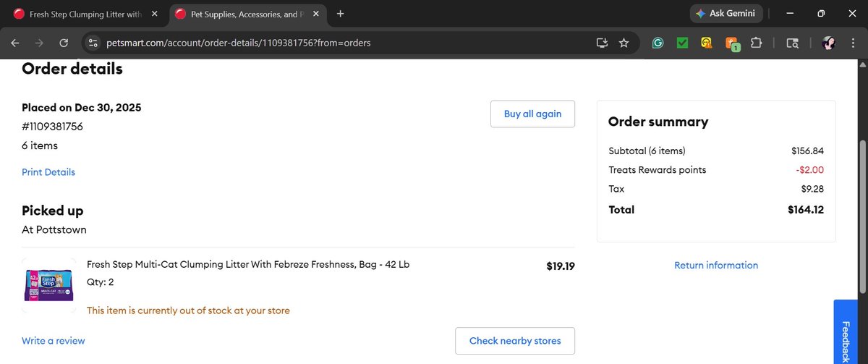
Task: Switch to Fresh Step Clumping Litter tab
Action: tap(85, 13)
